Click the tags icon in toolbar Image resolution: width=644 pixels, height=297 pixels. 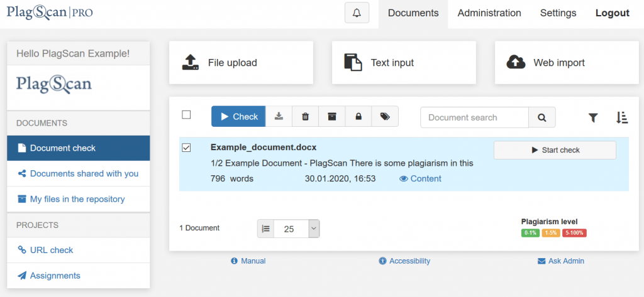(x=385, y=117)
